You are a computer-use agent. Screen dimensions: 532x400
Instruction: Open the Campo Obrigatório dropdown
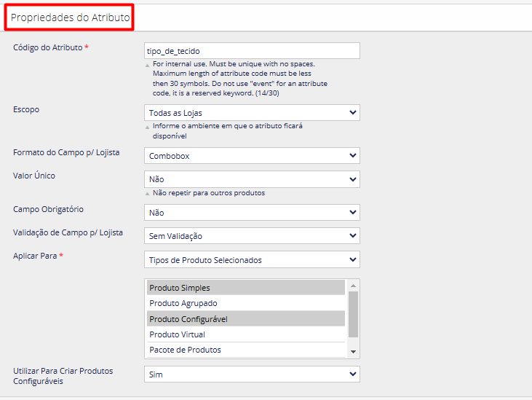tap(252, 213)
